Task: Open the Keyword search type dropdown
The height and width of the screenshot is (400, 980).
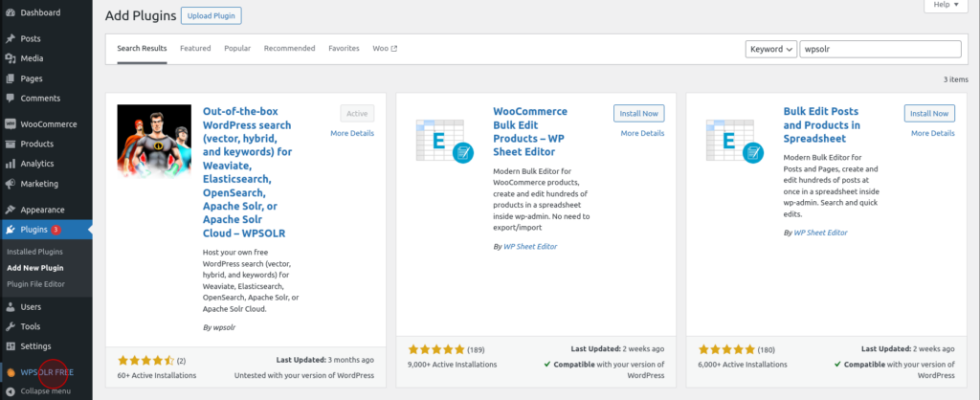Action: pyautogui.click(x=770, y=49)
